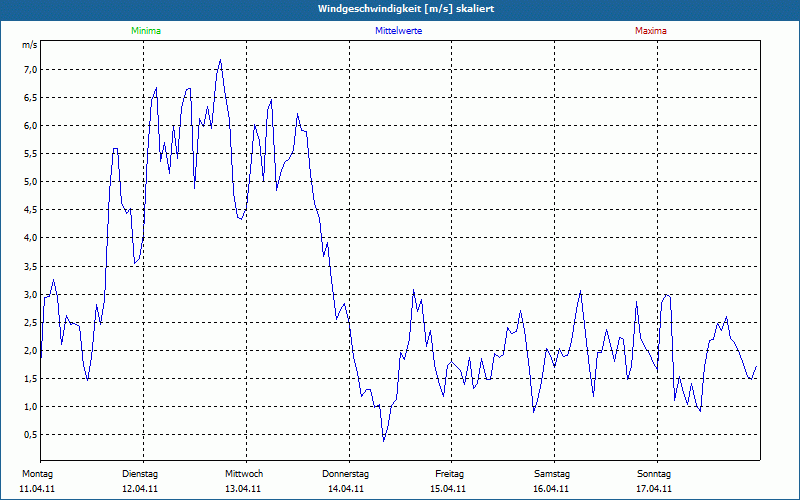800x500 pixels.
Task: Click the 2,0 y-axis value
Action: click(30, 351)
